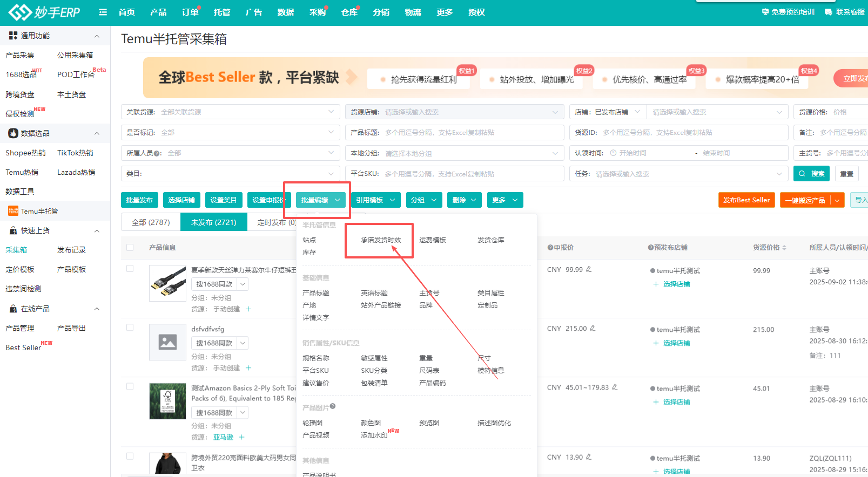Switch to the 未发布 (2721) tab
The height and width of the screenshot is (477, 868).
coord(214,222)
